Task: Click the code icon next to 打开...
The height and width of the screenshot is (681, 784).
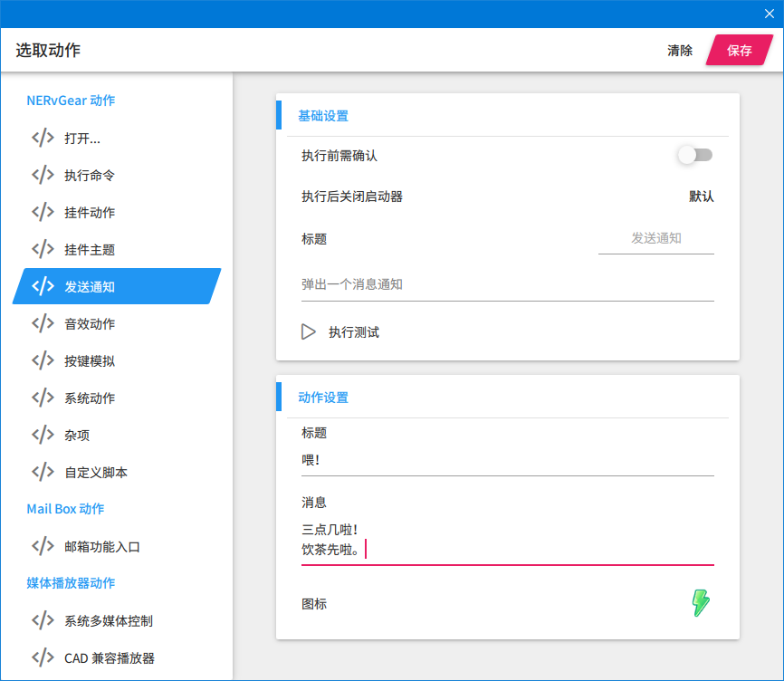Action: click(x=43, y=138)
